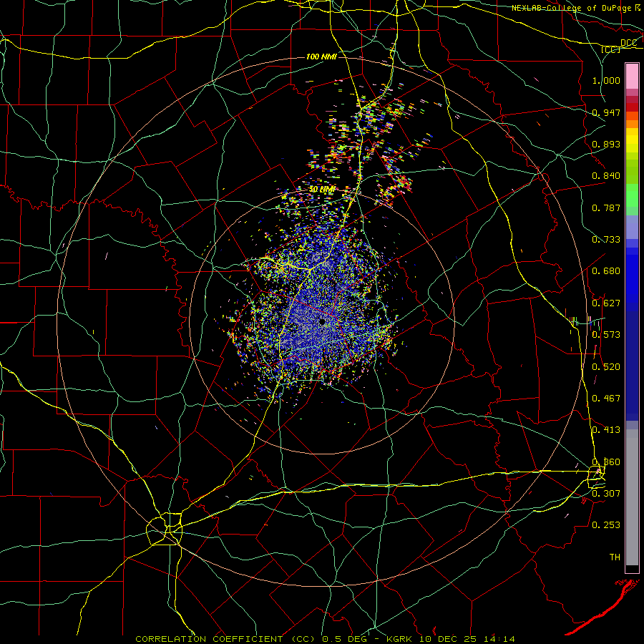Click the gray segment of the color bar
Viewport: 644px width, 644px height.
coord(632,497)
